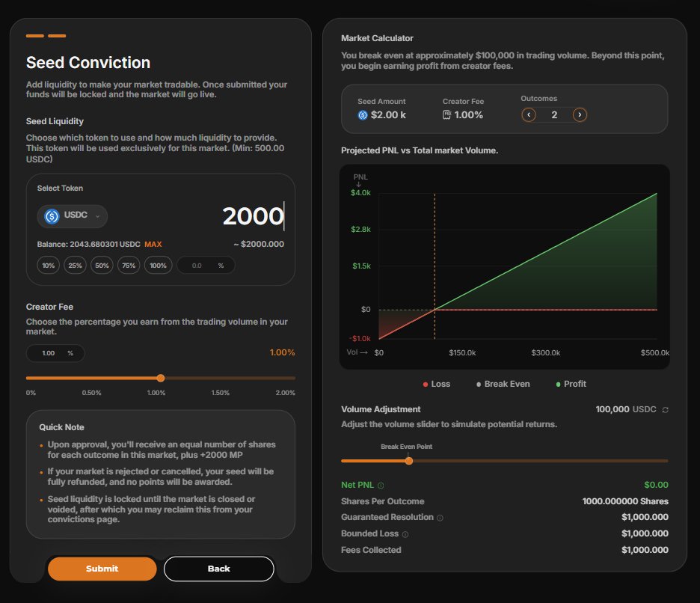The width and height of the screenshot is (700, 603).
Task: Select the 25% liquidity preset
Action: click(x=75, y=266)
